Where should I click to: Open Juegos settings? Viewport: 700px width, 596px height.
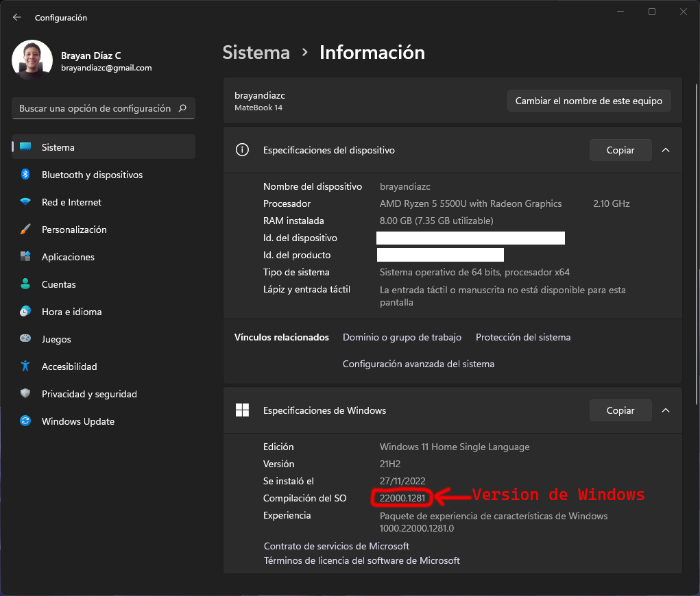(103, 338)
